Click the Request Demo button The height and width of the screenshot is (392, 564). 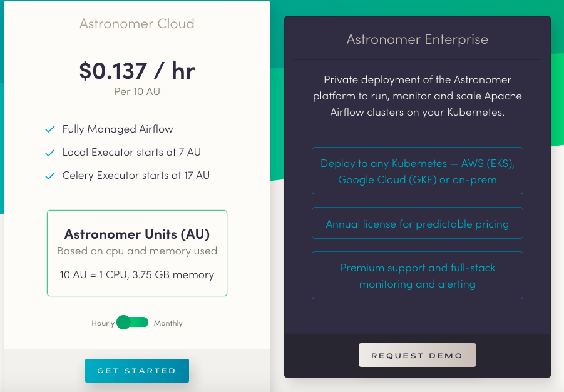(418, 355)
